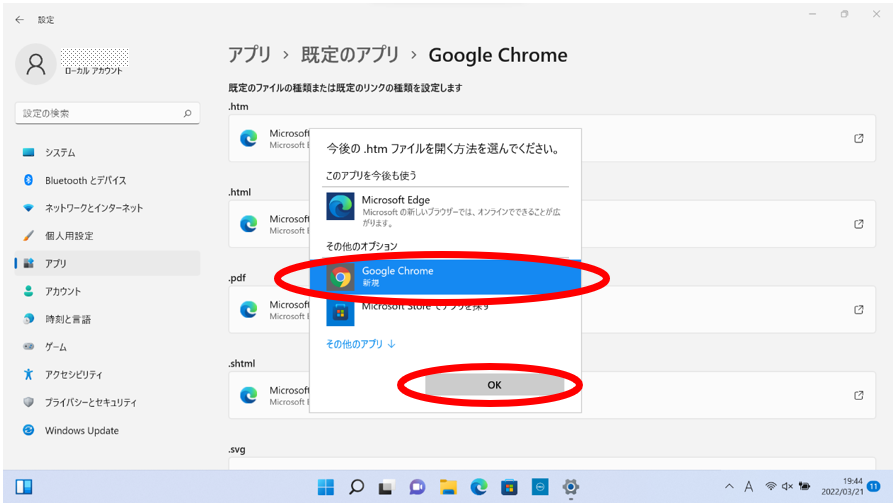Click the Settings gear on the taskbar
Viewport: 895px width, 503px height.
pyautogui.click(x=571, y=487)
